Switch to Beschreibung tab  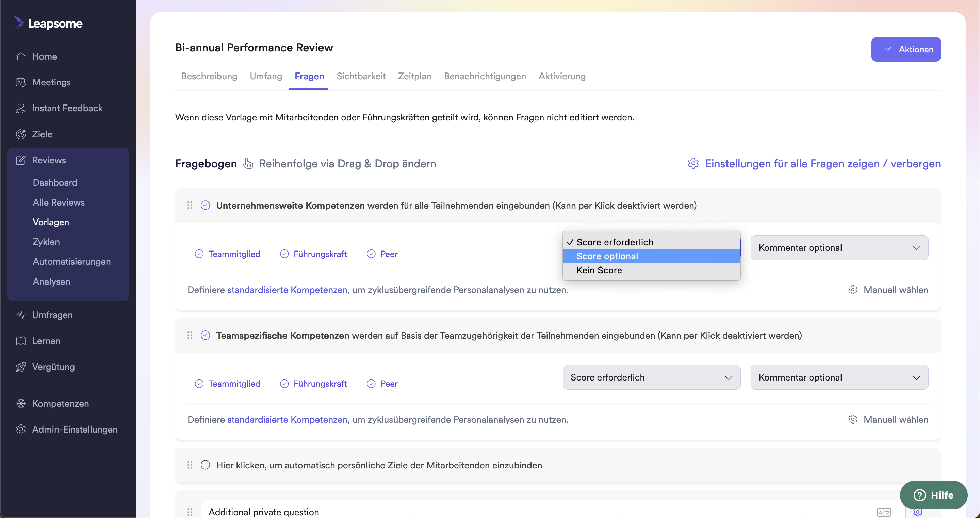(x=209, y=76)
